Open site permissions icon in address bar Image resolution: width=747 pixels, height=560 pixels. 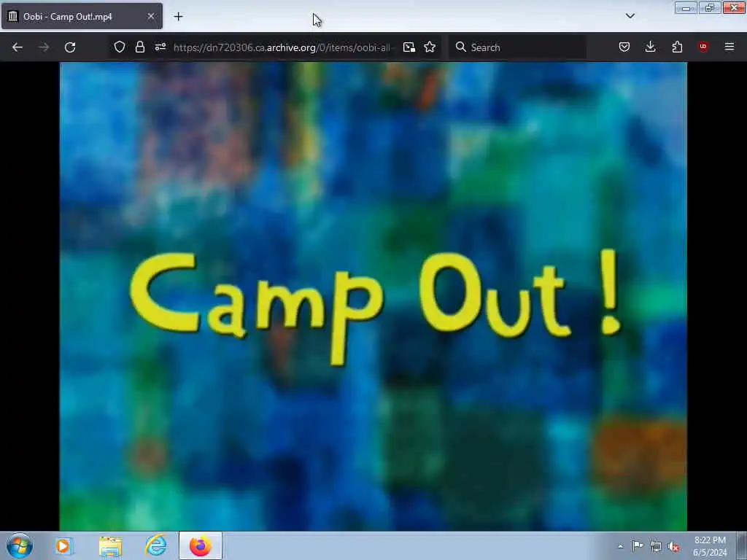[x=160, y=47]
